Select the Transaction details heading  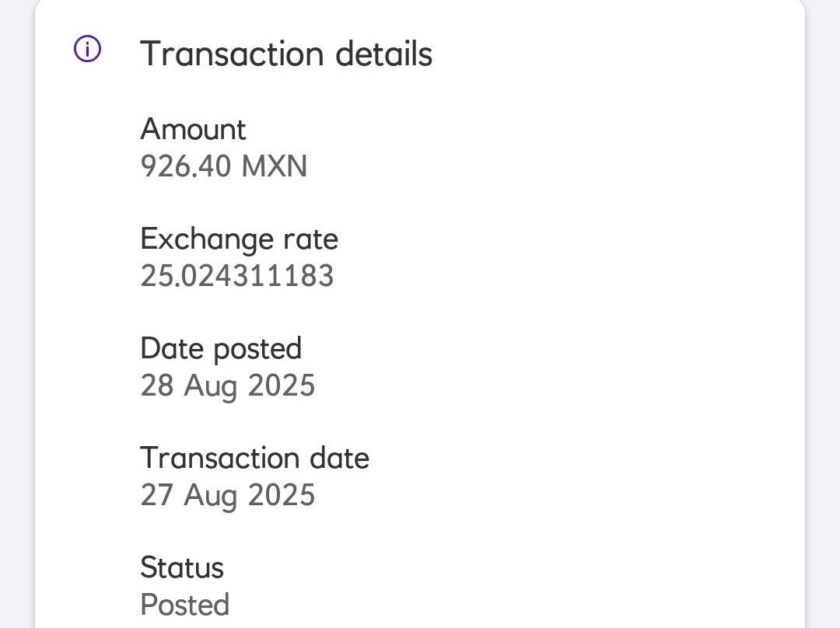(x=285, y=54)
